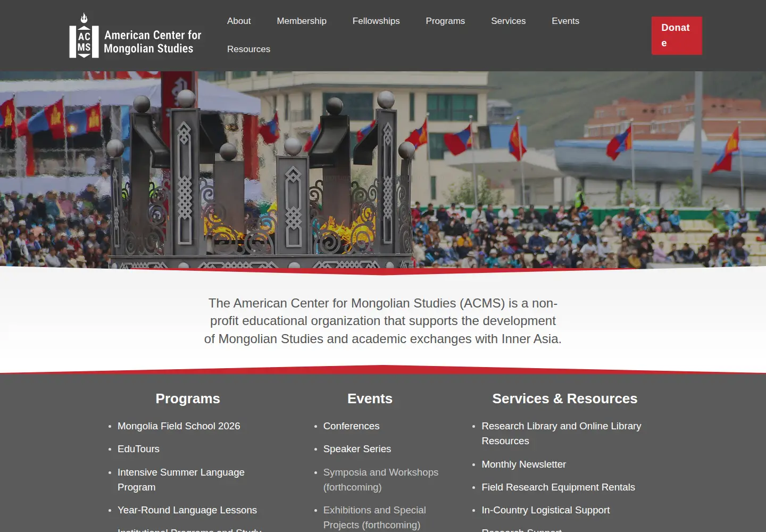Click the festival hero banner image
This screenshot has height=532, width=766.
pos(383,169)
